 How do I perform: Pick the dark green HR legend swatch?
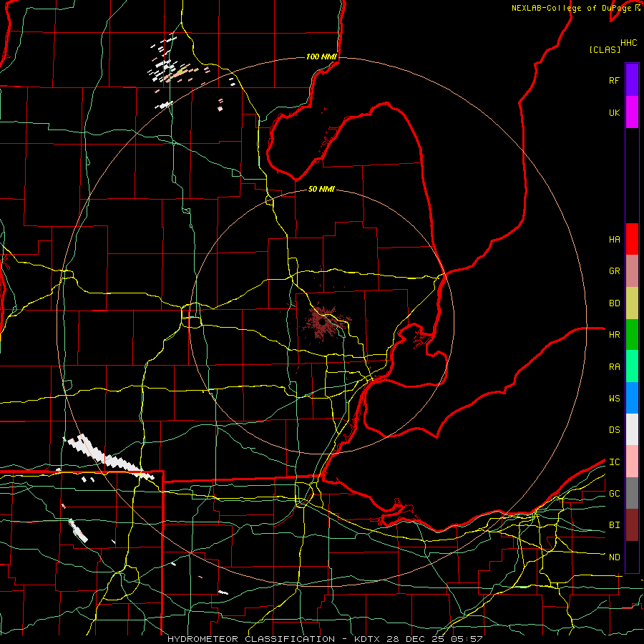coord(632,334)
